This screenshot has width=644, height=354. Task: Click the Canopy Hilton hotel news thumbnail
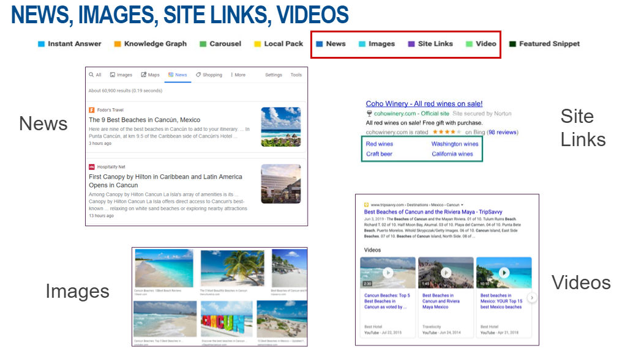click(x=281, y=184)
